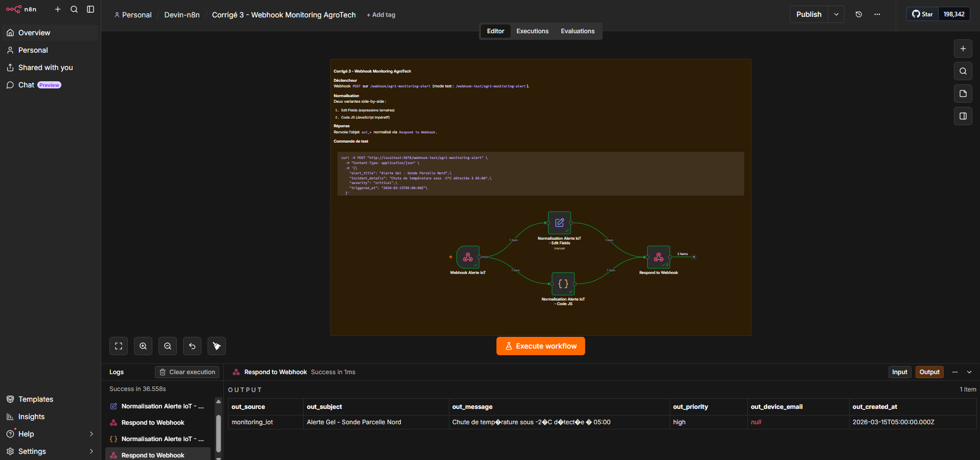
Task: Click the plus icon beside the n8n logo
Action: [58, 9]
